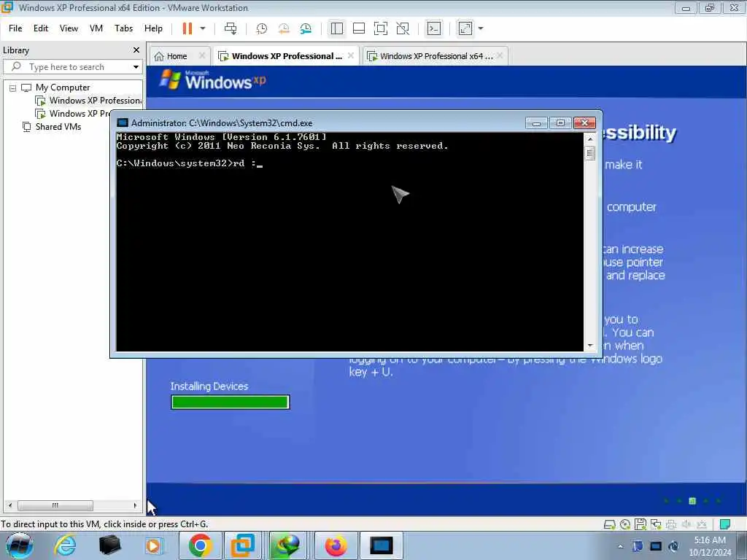Open the snapshot manager
The width and height of the screenshot is (747, 560).
pos(306,28)
